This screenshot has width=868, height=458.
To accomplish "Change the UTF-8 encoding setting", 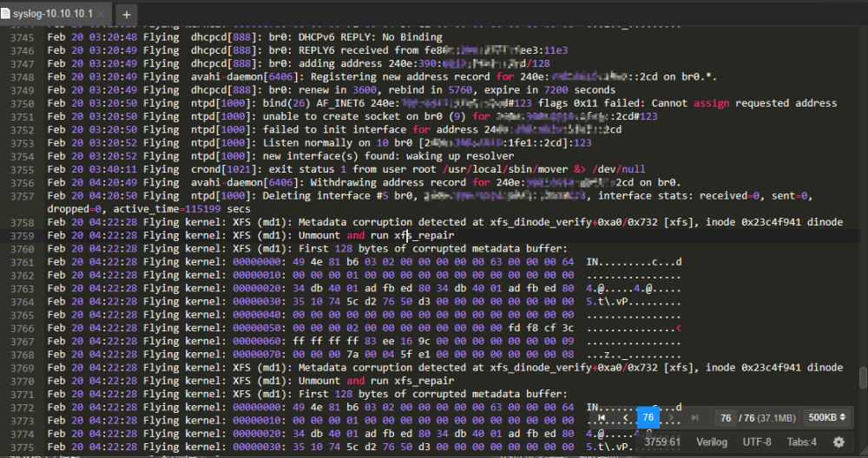I will (x=757, y=442).
